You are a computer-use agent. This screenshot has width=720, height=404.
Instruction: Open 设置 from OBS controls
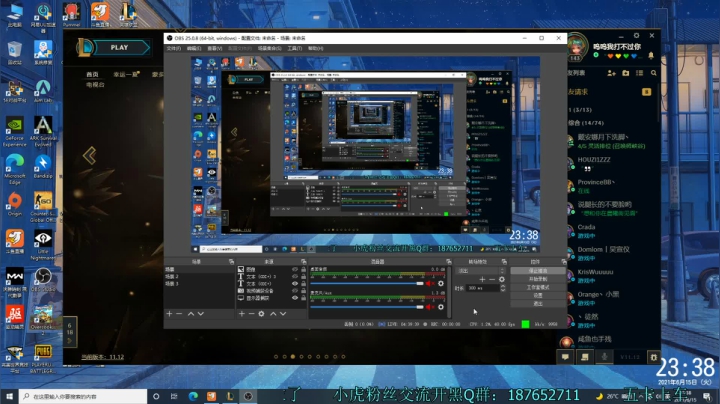tap(538, 296)
